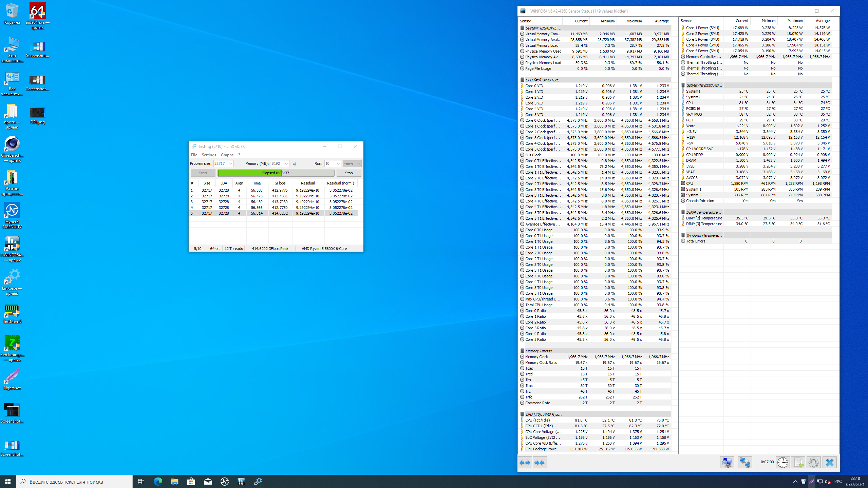Open LinX Settings menu
The width and height of the screenshot is (868, 488).
[209, 155]
